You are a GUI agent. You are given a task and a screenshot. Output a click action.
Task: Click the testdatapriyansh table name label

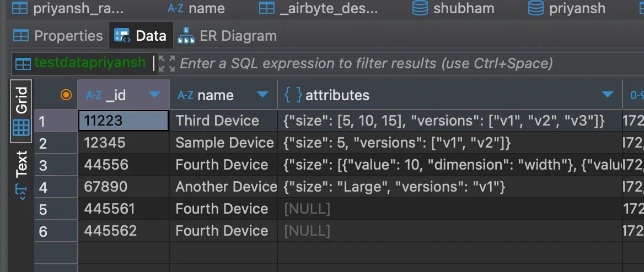coord(89,63)
